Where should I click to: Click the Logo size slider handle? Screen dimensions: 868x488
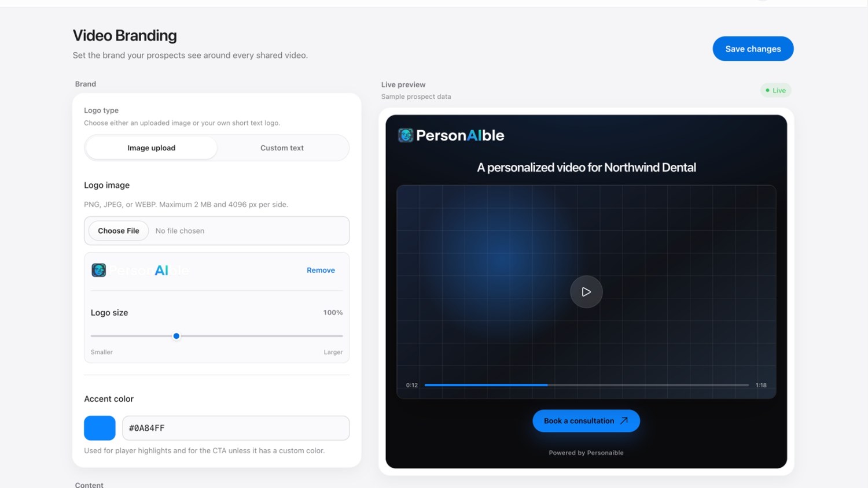tap(176, 336)
